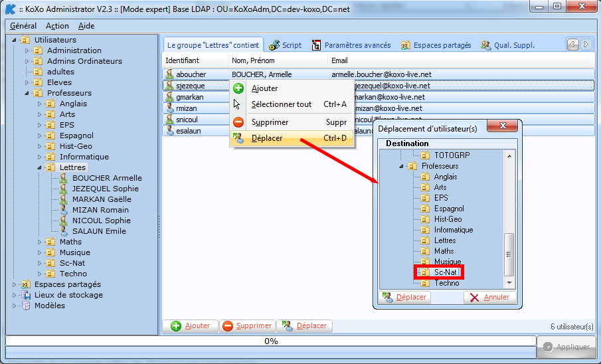
Task: Sort by the Email column header
Action: pyautogui.click(x=462, y=60)
